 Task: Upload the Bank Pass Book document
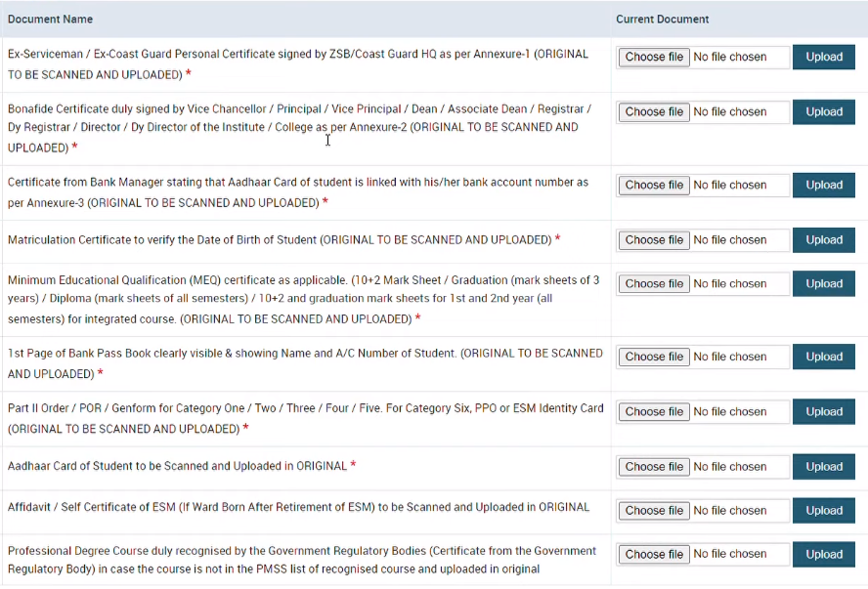coord(823,357)
